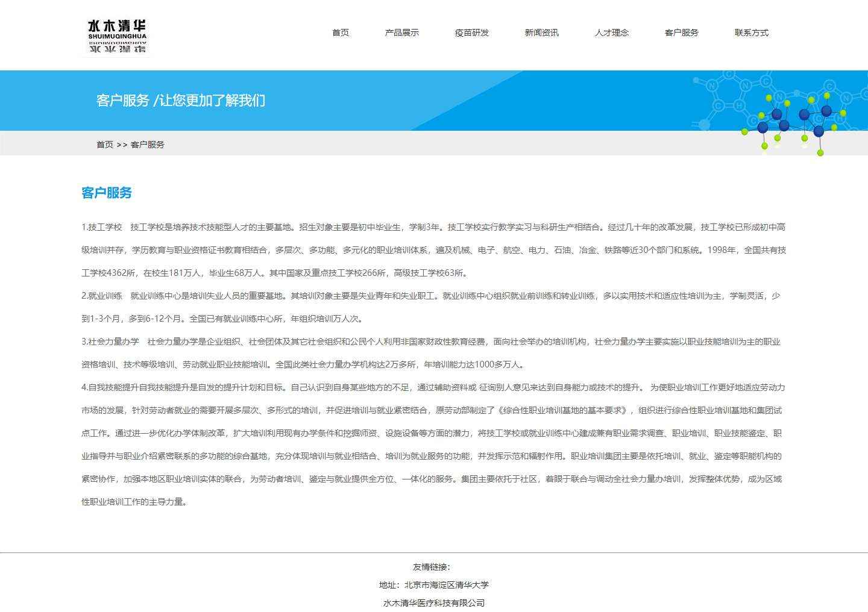868x612 pixels.
Task: Click the paragraph starting with 3.社会力量办学
Action: pos(430,353)
